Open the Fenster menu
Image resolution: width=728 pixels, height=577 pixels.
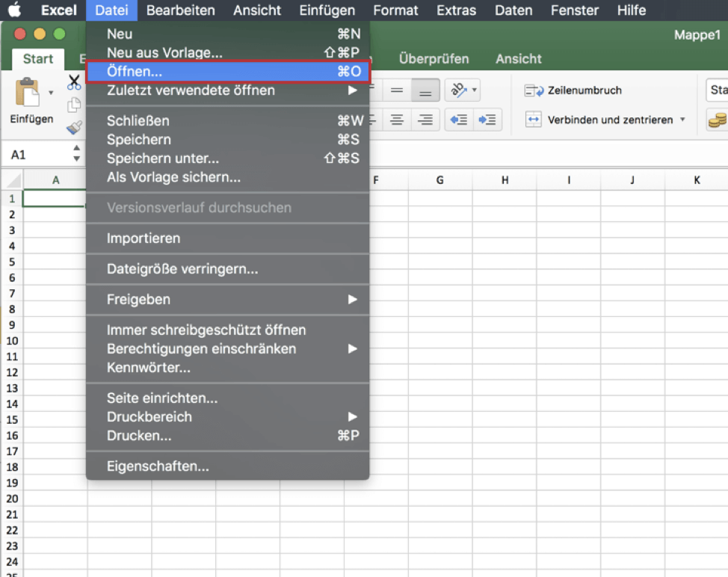click(575, 10)
